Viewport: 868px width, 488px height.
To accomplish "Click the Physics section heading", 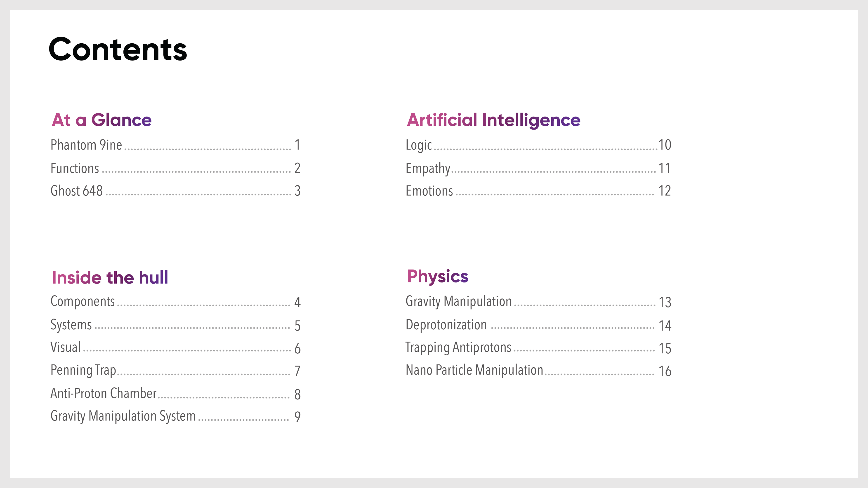I will (x=438, y=277).
